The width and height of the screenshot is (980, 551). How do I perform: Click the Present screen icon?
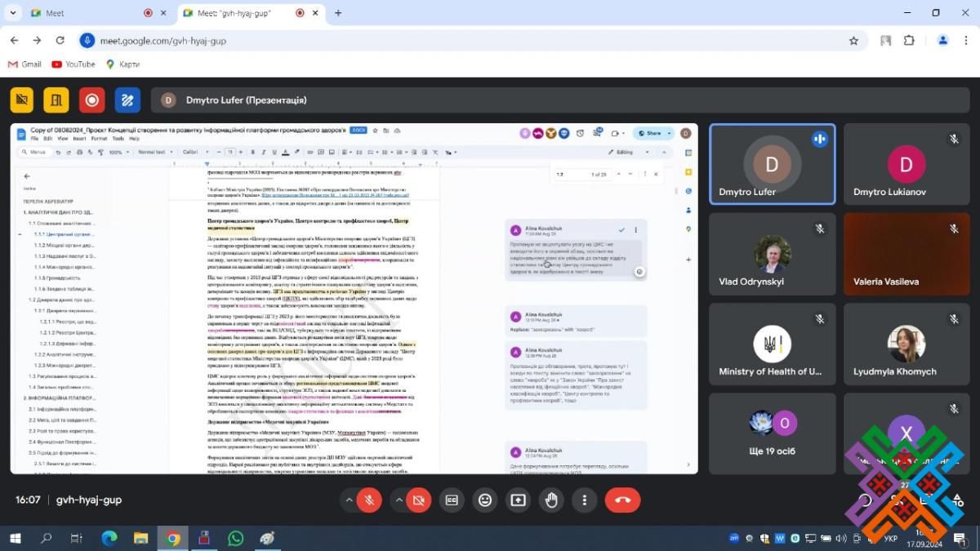tap(518, 500)
